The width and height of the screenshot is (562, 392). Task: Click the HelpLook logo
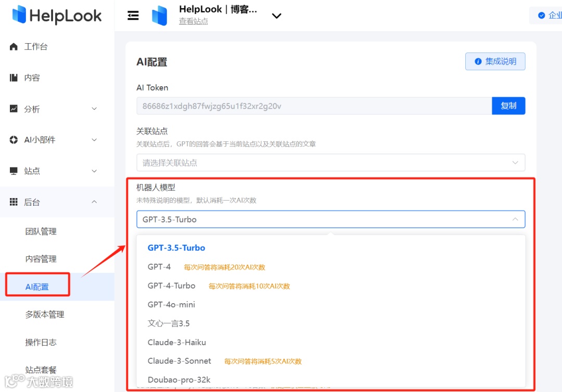click(56, 16)
